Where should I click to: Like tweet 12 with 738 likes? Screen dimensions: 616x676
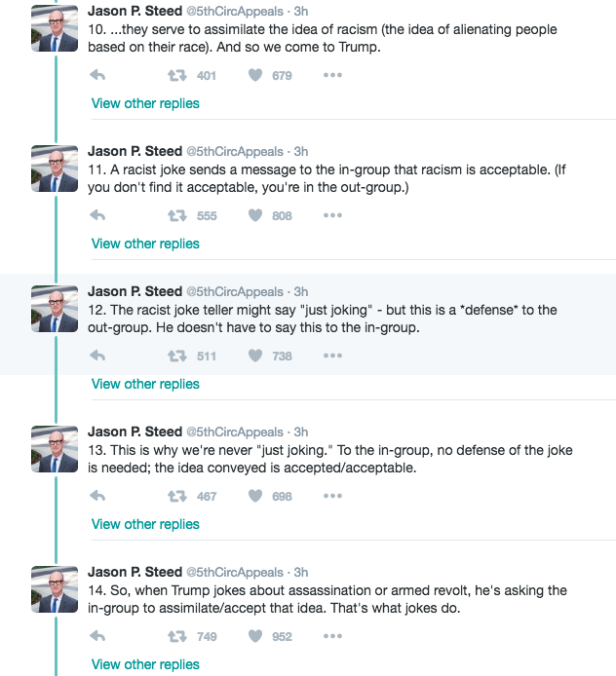[x=255, y=356]
